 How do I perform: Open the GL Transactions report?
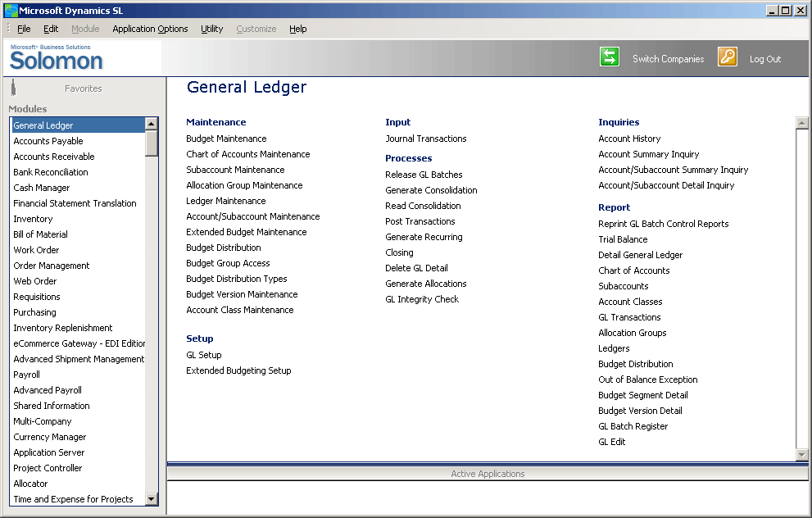coord(629,317)
